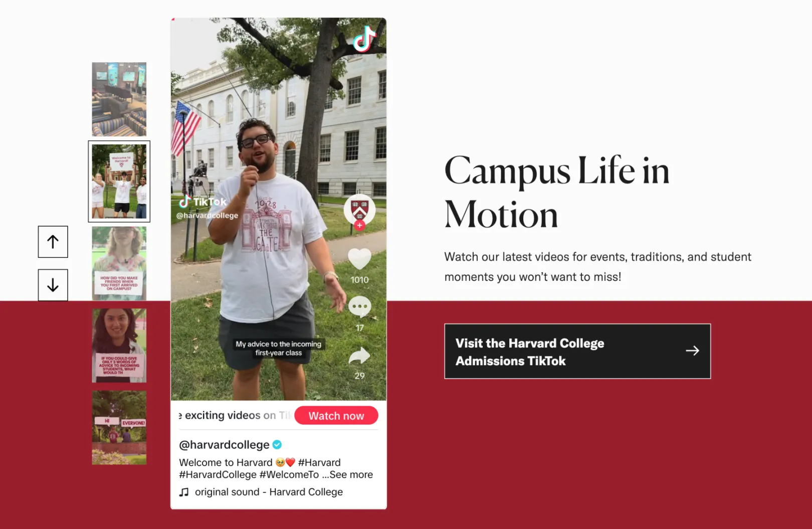This screenshot has height=529, width=812.
Task: Open the @harvardcollege profile link
Action: (x=224, y=444)
